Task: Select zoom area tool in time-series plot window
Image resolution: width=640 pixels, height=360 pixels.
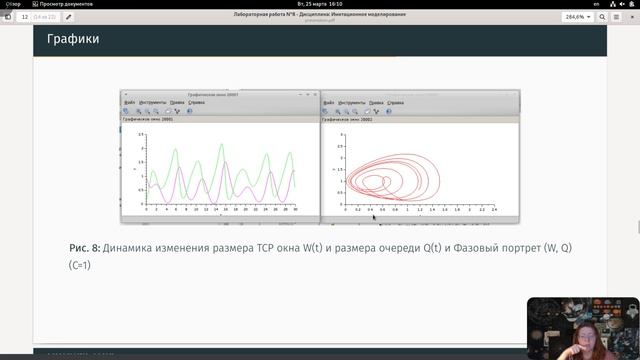Action: [139, 111]
